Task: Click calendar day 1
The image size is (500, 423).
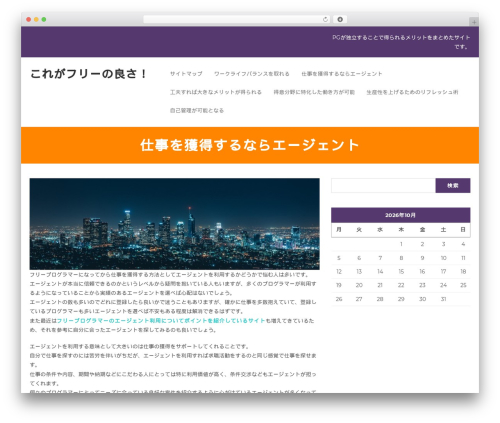Action: click(x=401, y=244)
